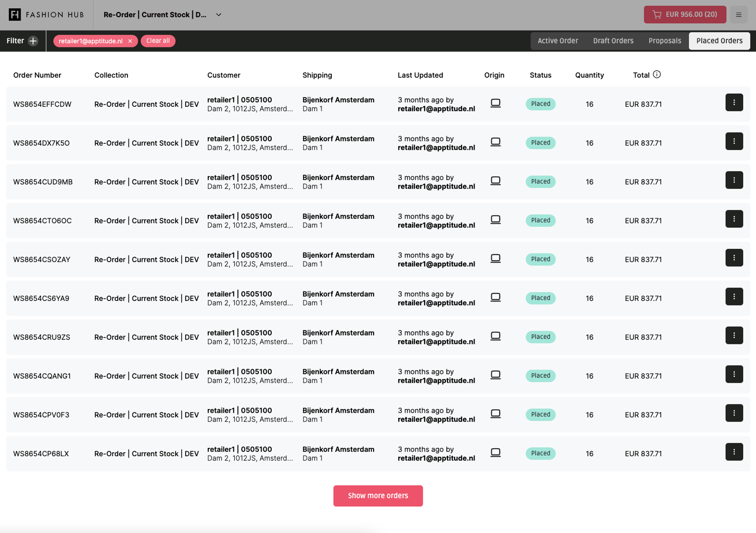
Task: Open the hamburger menu in header
Action: tap(738, 15)
